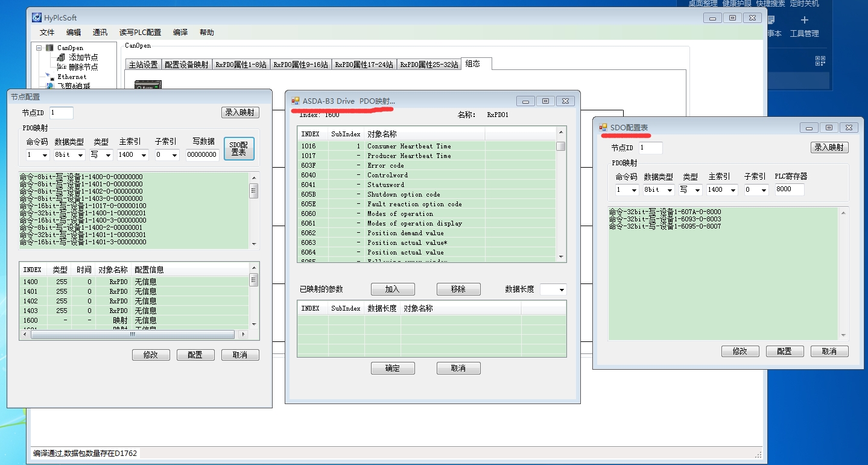This screenshot has height=465, width=868.
Task: Click 取消 button in PDO映射 window
Action: click(x=458, y=368)
